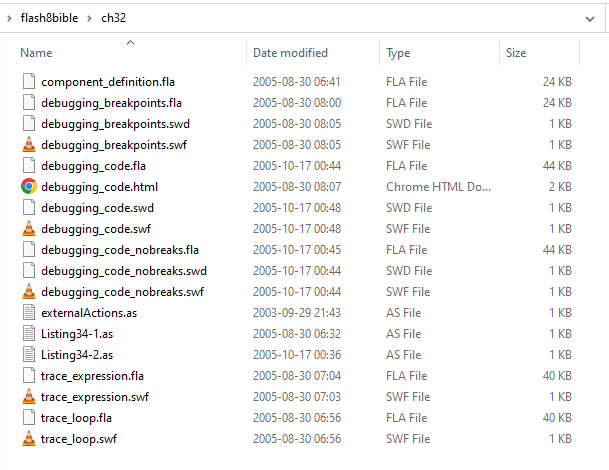Click the VLC icon for trace_expression.swf
The image size is (609, 470).
(x=29, y=396)
